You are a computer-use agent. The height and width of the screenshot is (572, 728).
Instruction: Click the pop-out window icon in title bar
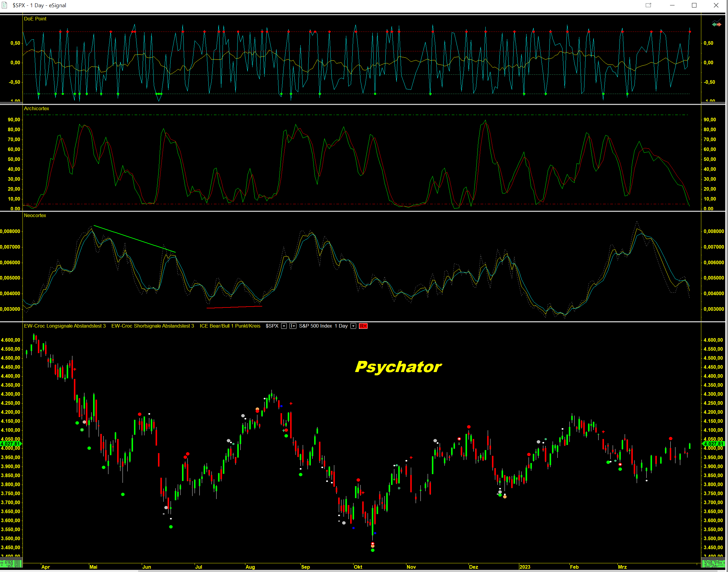pyautogui.click(x=648, y=5)
